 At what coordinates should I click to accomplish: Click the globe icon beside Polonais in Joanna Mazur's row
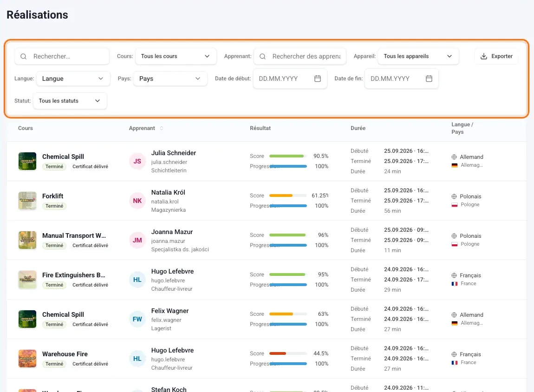(454, 236)
